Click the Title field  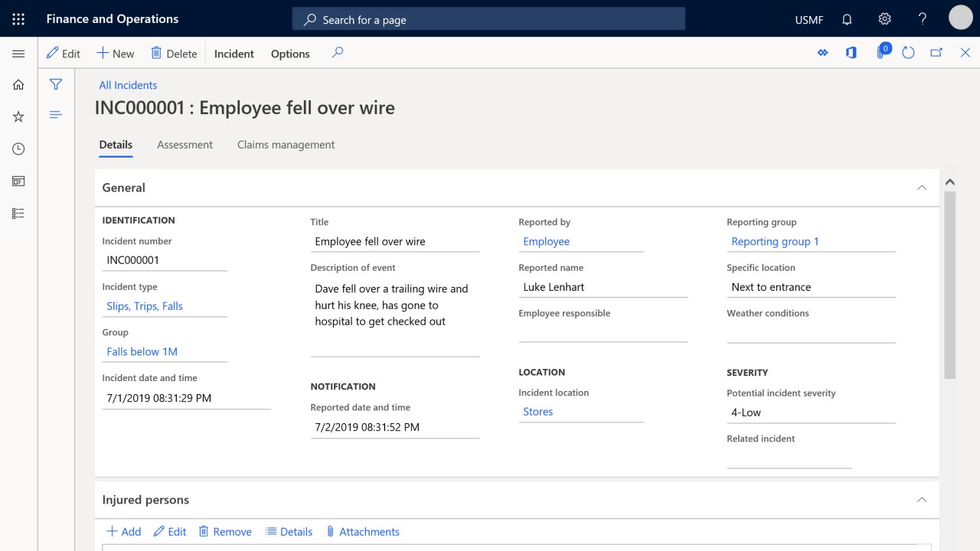tap(394, 242)
